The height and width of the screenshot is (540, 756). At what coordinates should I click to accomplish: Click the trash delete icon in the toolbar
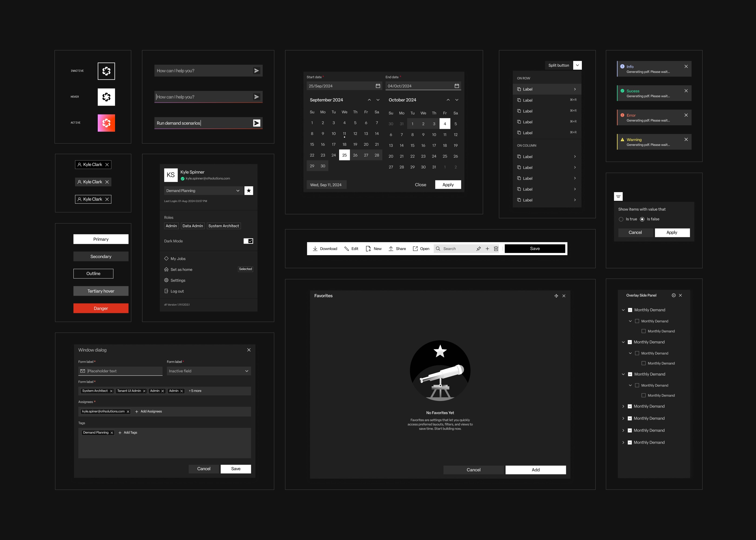496,249
